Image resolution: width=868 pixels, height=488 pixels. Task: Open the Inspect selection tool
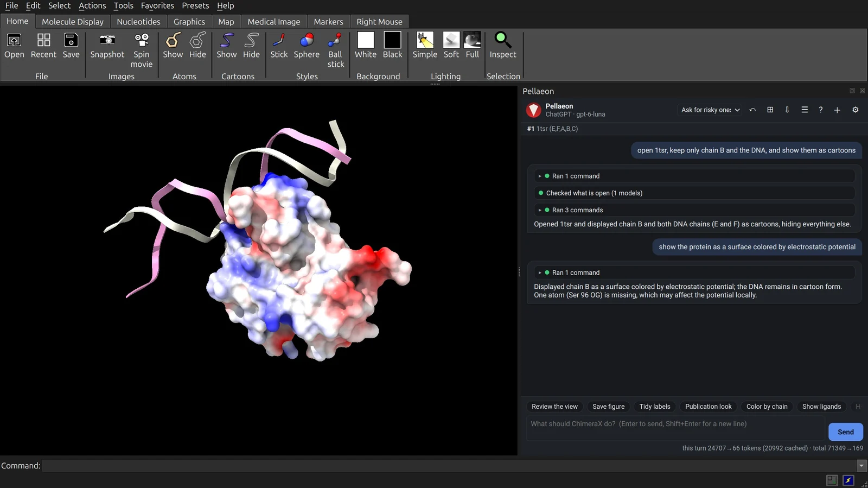503,45
